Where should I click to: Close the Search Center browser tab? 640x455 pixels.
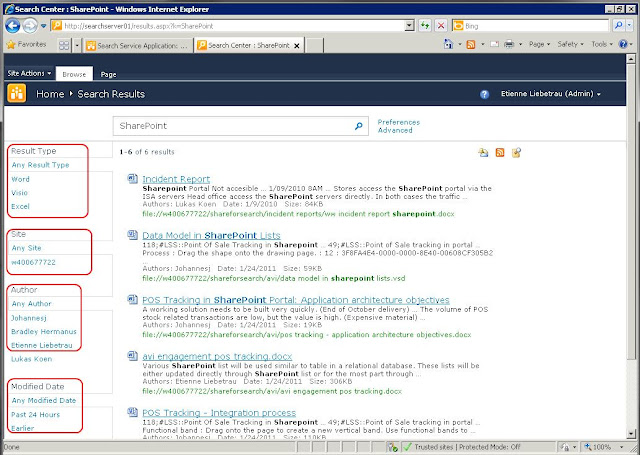297,46
